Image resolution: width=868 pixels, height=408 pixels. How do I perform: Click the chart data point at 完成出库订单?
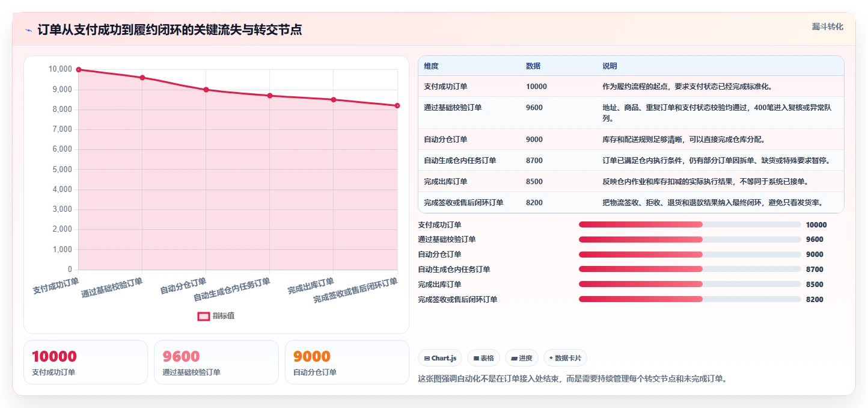click(x=334, y=100)
